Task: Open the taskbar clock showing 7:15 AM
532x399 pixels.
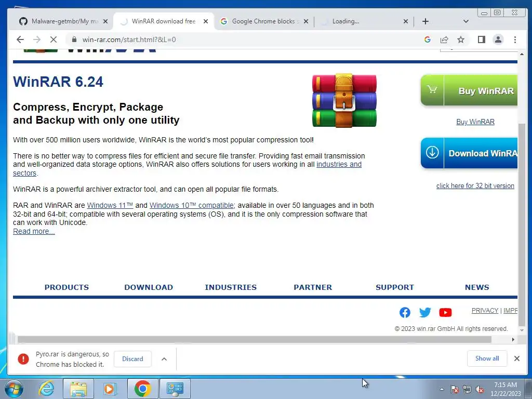Action: 506,389
